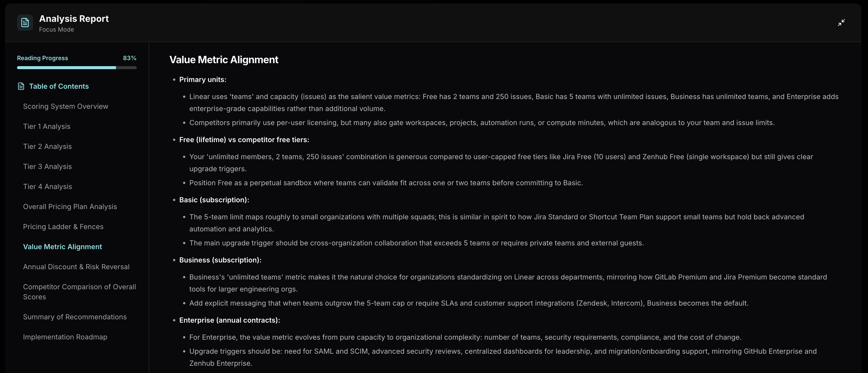Go to Annual Discount & Risk Reversal
The image size is (868, 373).
click(76, 267)
